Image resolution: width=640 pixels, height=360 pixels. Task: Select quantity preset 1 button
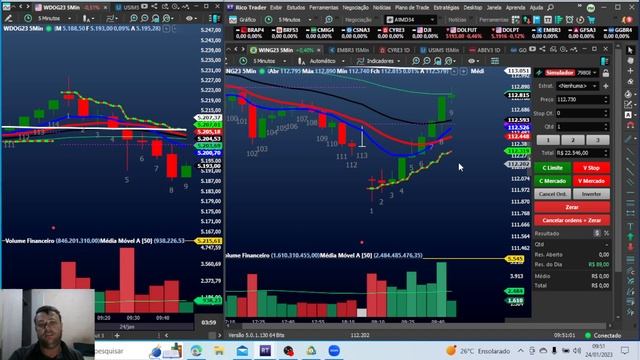click(x=548, y=140)
